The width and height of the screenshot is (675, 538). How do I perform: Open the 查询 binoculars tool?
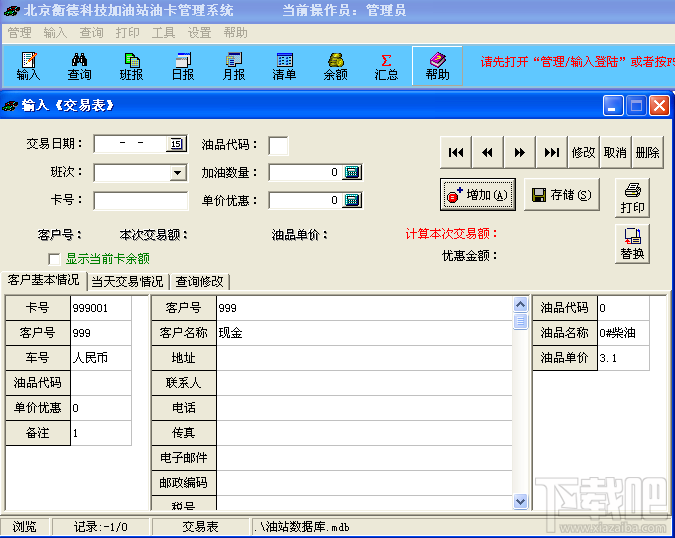(x=80, y=66)
